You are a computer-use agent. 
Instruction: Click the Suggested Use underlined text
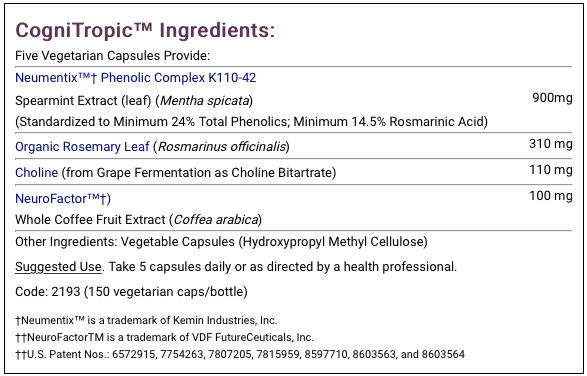pos(58,267)
